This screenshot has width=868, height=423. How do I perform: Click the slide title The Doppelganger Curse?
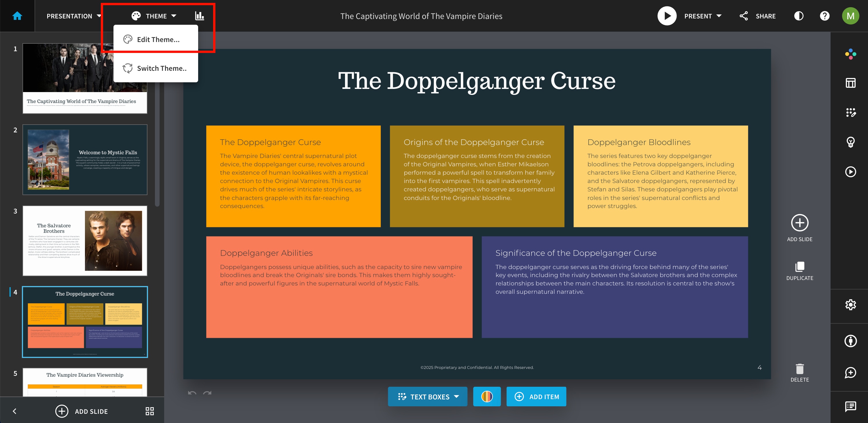pos(477,81)
